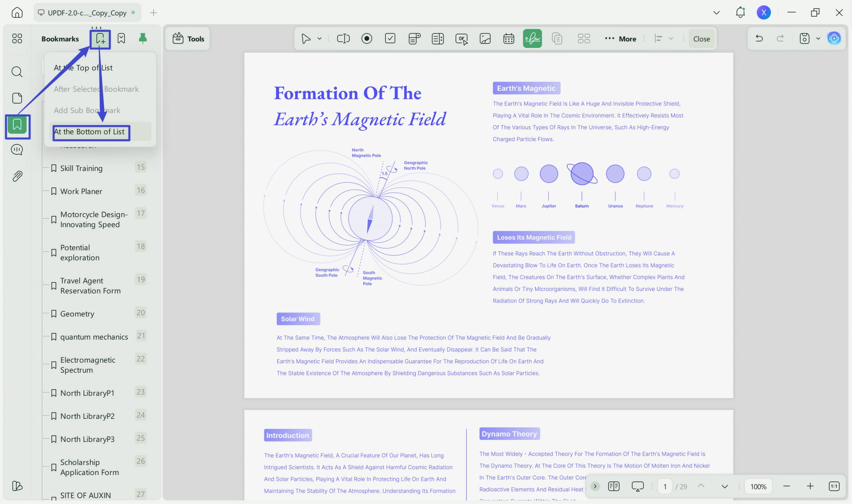Open the Home screen icon
This screenshot has height=504, width=852.
(x=17, y=13)
